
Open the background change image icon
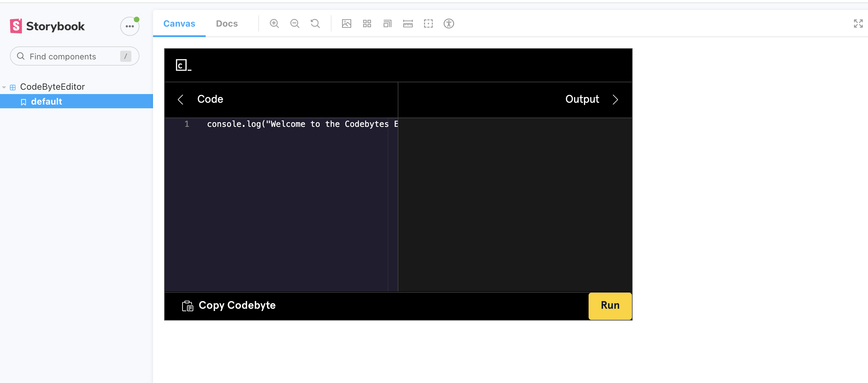(x=346, y=24)
